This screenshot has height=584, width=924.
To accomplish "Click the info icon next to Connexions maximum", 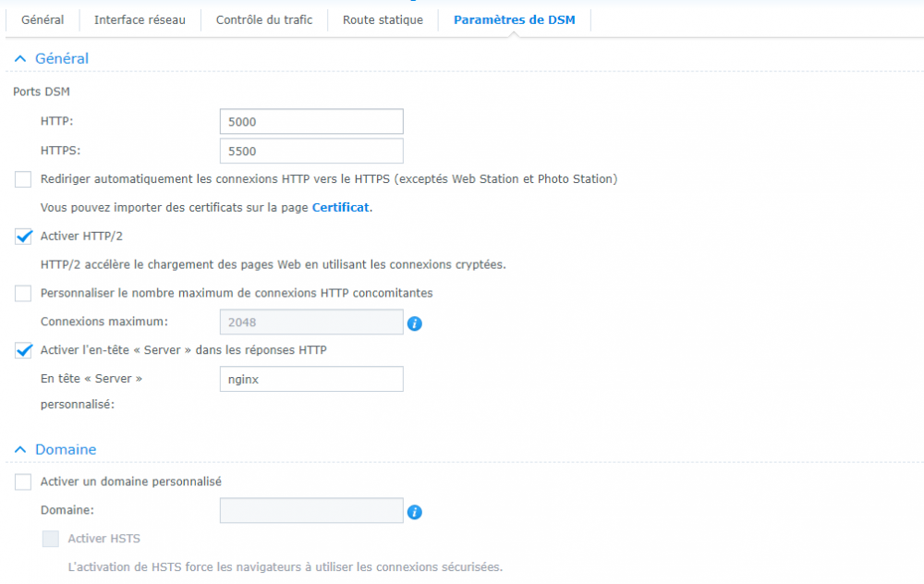I will [x=415, y=323].
